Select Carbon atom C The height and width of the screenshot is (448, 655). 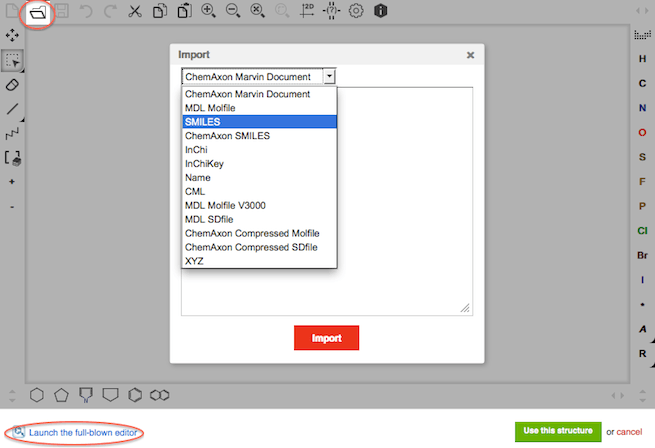642,84
